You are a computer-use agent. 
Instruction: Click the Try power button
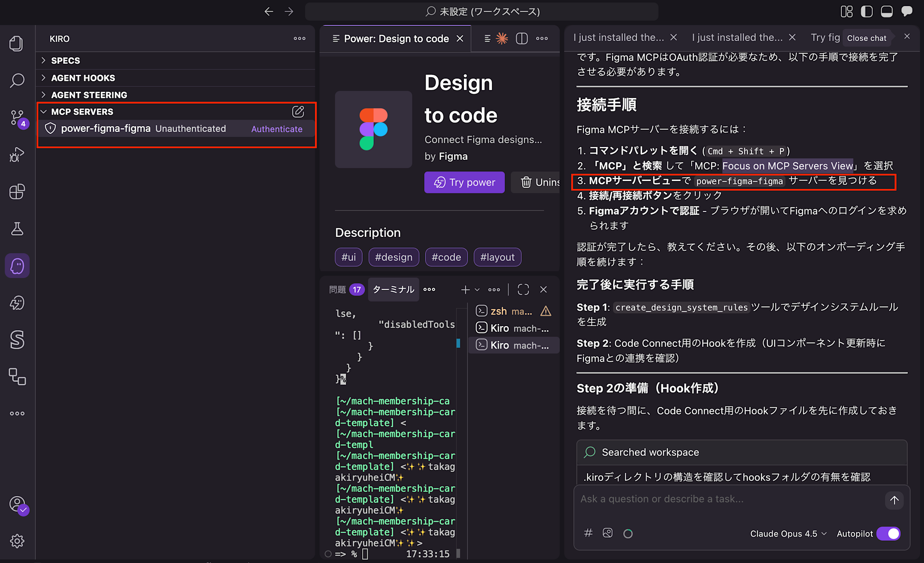(x=464, y=182)
